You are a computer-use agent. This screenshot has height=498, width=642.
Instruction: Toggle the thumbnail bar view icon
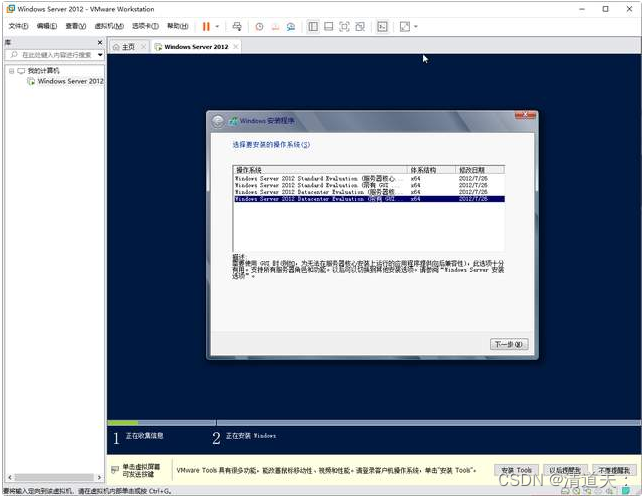point(328,27)
